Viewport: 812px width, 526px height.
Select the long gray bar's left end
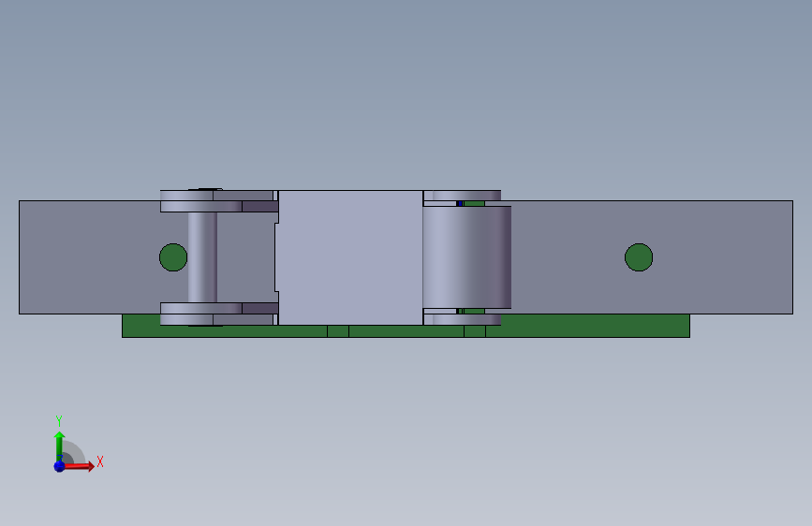89,257
